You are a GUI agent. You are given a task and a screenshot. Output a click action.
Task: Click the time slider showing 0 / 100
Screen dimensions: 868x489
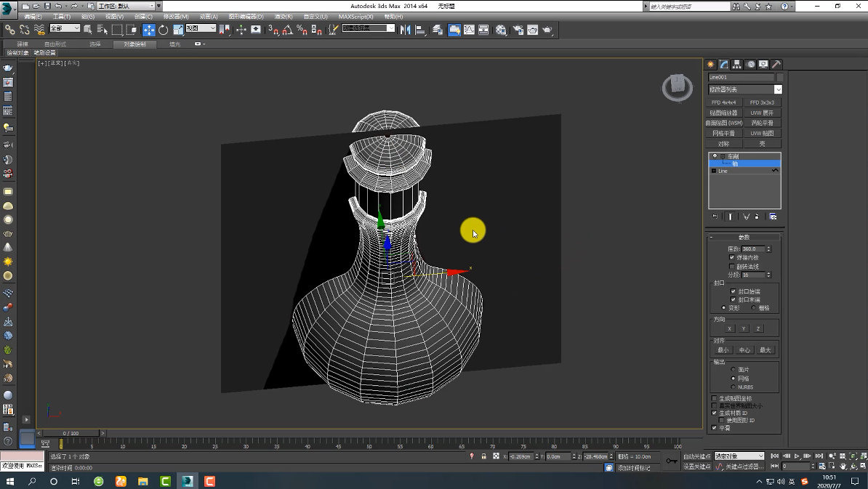click(71, 433)
